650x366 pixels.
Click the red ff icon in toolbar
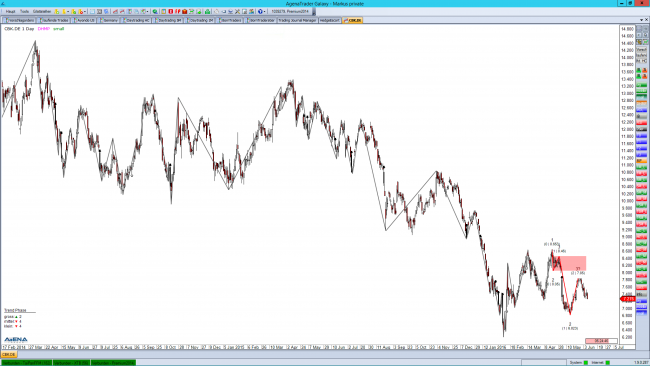coord(177,11)
